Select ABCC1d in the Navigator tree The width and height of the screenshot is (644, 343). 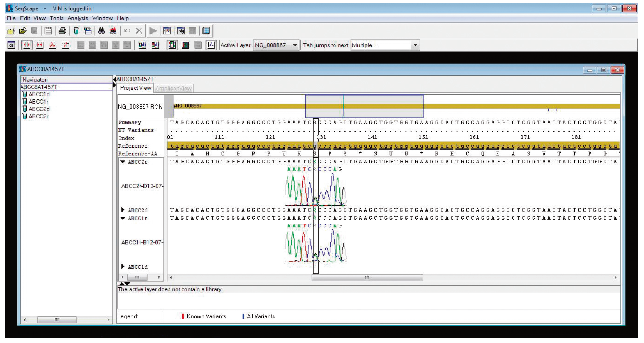pyautogui.click(x=39, y=94)
